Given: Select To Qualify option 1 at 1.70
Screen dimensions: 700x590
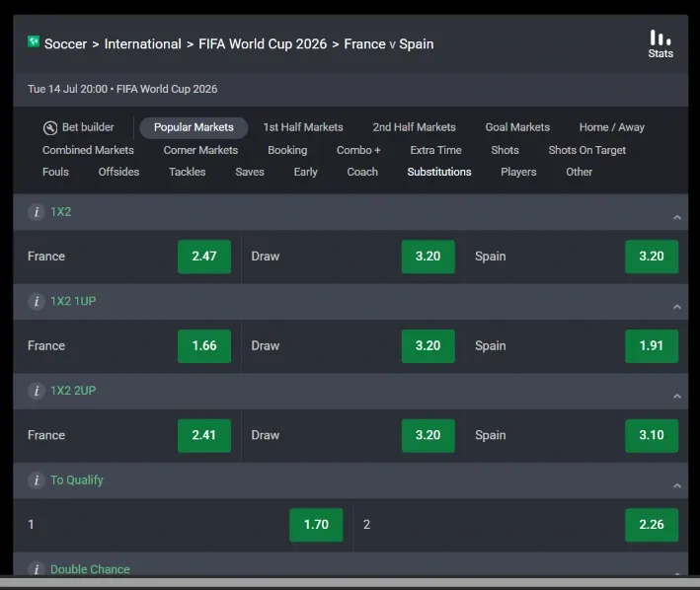Looking at the screenshot, I should click(x=316, y=525).
